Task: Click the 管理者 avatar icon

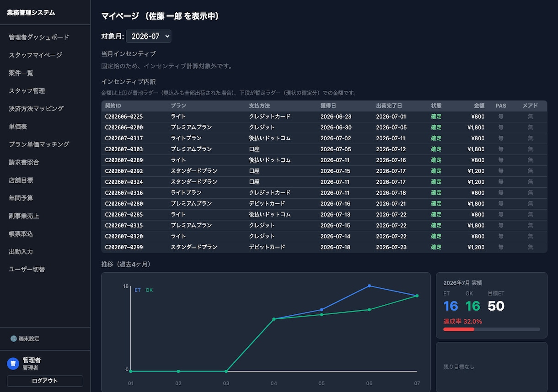Action: point(13,364)
